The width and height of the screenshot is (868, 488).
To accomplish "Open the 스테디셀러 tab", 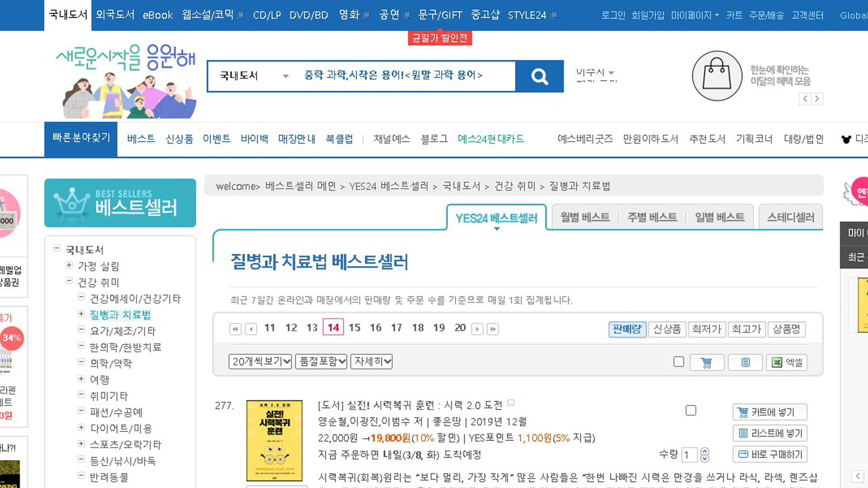I will pos(791,217).
